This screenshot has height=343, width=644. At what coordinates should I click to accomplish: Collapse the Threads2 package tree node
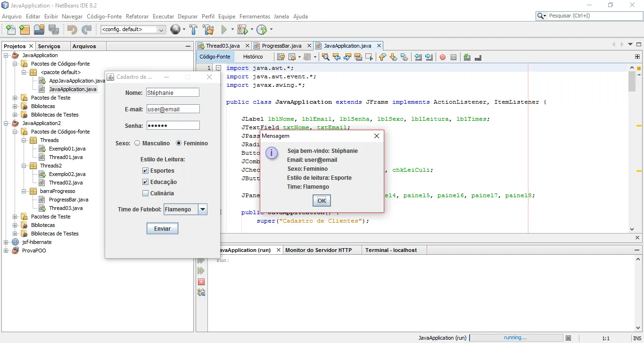tap(24, 166)
